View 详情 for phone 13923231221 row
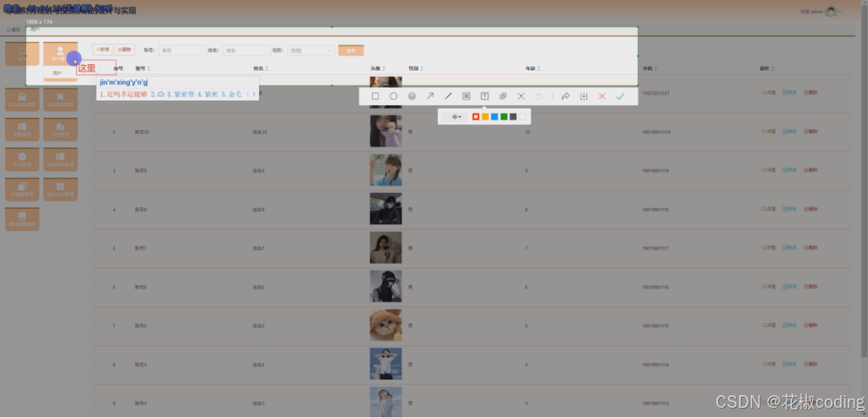868x418 pixels. [x=769, y=93]
